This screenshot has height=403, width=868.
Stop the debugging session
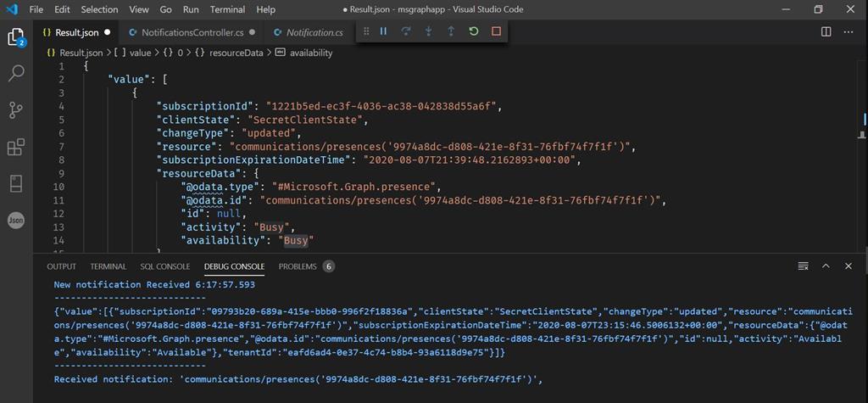(x=496, y=31)
